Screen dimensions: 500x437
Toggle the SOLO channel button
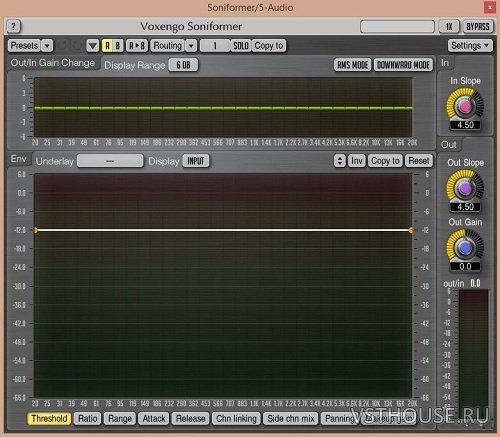pyautogui.click(x=241, y=46)
